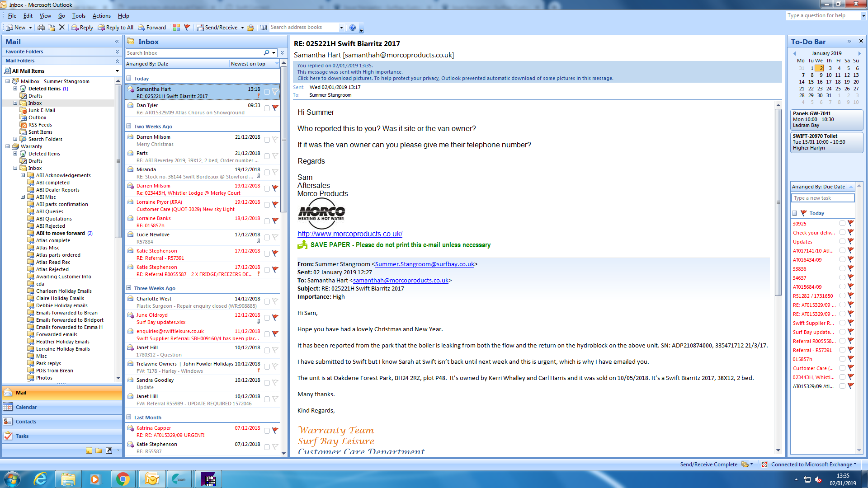Click the Reply button in toolbar
This screenshot has width=868, height=488.
pyautogui.click(x=82, y=28)
